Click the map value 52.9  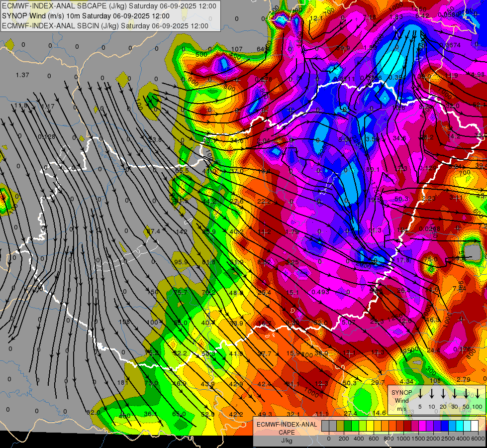click(x=208, y=415)
